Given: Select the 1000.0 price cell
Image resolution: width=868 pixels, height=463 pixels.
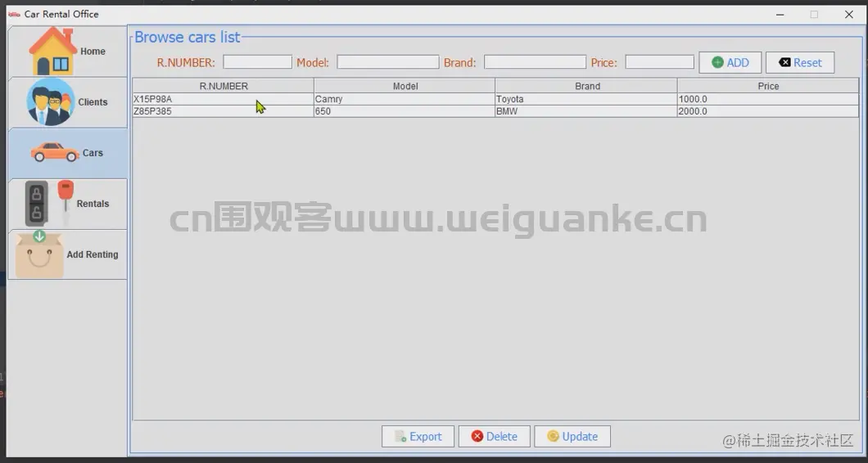Looking at the screenshot, I should coord(768,99).
